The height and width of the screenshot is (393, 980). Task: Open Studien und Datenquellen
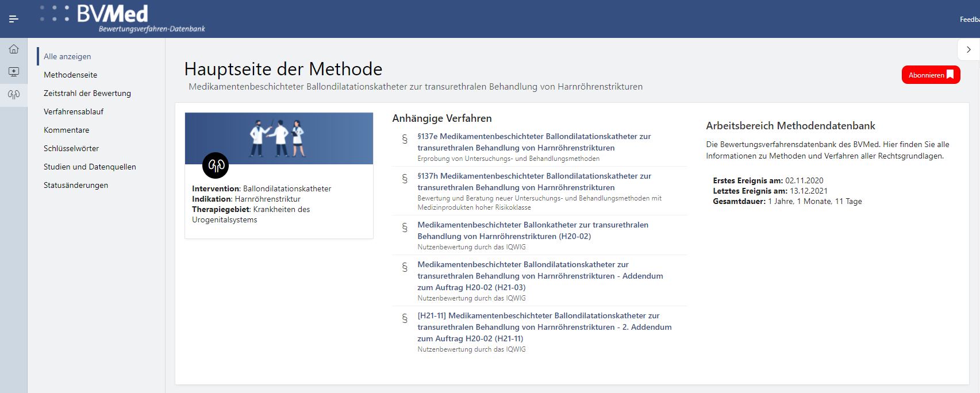click(x=90, y=167)
